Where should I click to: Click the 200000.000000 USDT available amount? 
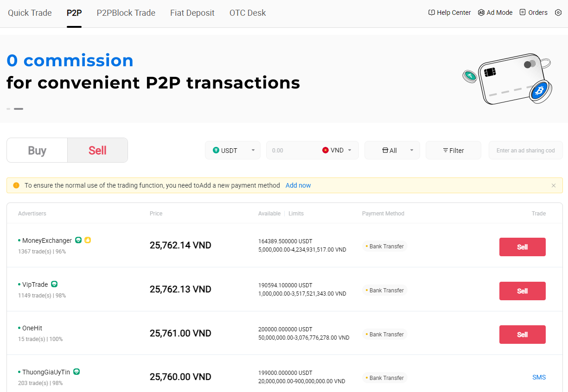(285, 329)
